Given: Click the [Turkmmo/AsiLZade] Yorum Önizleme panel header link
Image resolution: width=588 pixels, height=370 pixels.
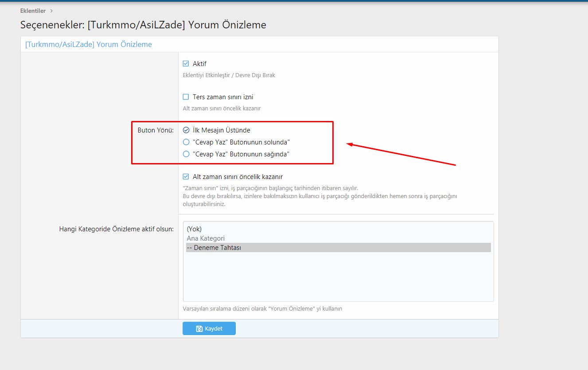Looking at the screenshot, I should coord(89,44).
